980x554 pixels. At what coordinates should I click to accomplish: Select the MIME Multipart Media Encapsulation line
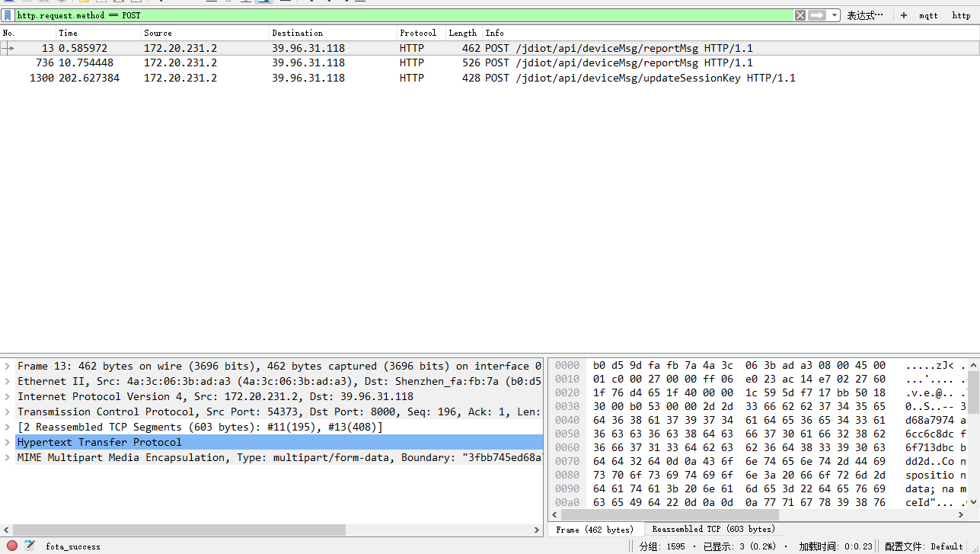click(279, 458)
